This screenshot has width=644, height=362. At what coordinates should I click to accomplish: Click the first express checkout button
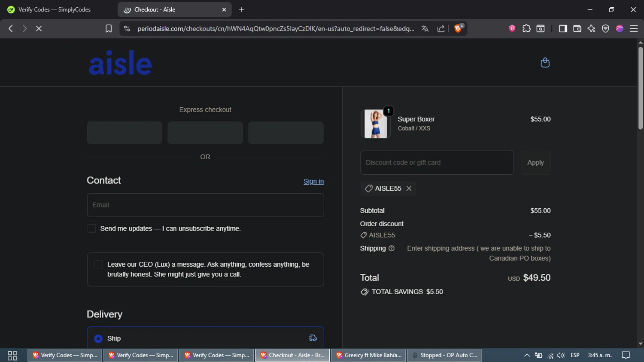(125, 133)
